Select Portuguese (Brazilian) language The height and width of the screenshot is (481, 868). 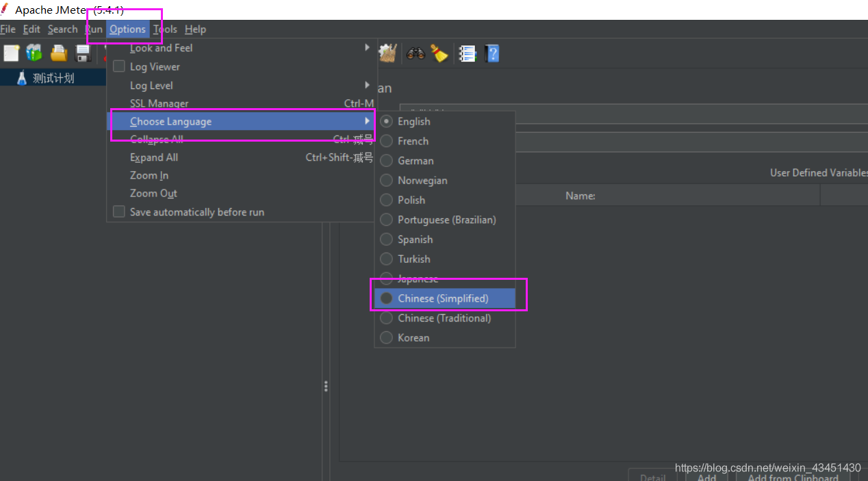[x=444, y=220]
